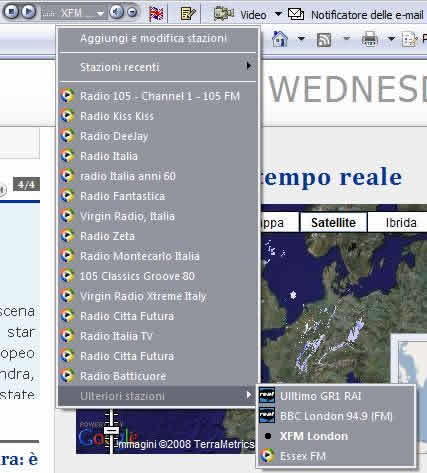Click Ultimo GR1 RAI real icon
Viewport: 427px width, 473px height.
coord(267,395)
